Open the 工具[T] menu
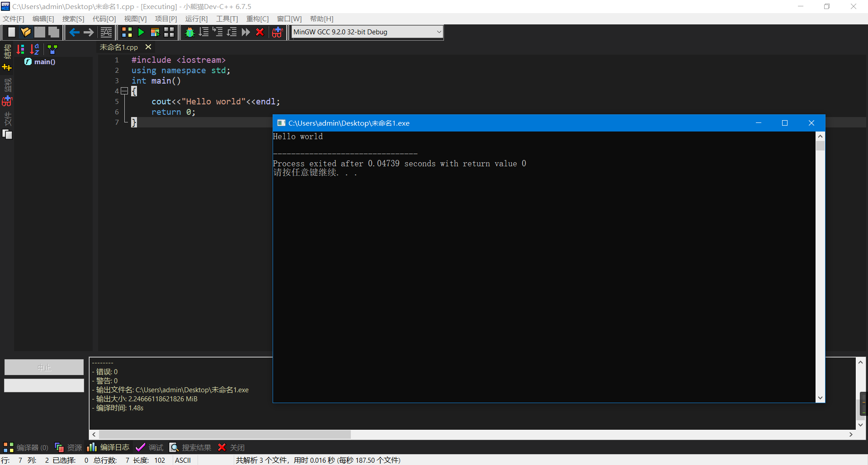This screenshot has height=465, width=868. [x=227, y=19]
